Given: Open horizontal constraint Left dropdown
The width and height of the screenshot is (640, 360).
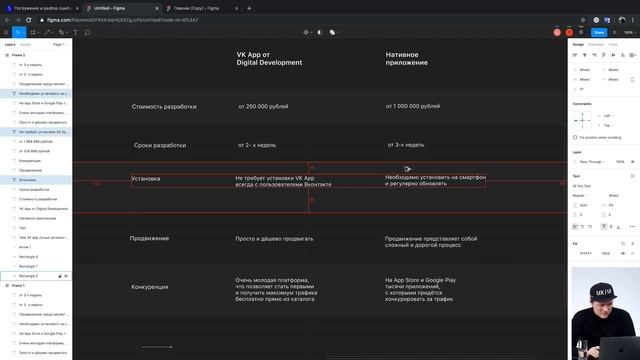Looking at the screenshot, I should click(x=608, y=116).
